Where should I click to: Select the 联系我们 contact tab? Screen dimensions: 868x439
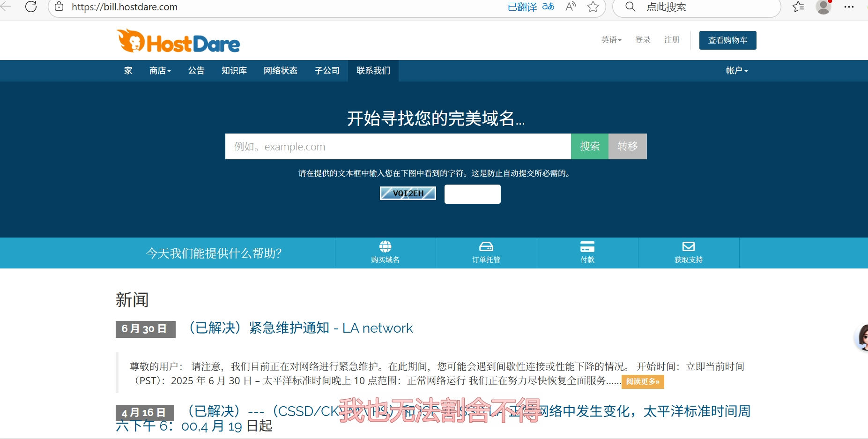pyautogui.click(x=373, y=71)
